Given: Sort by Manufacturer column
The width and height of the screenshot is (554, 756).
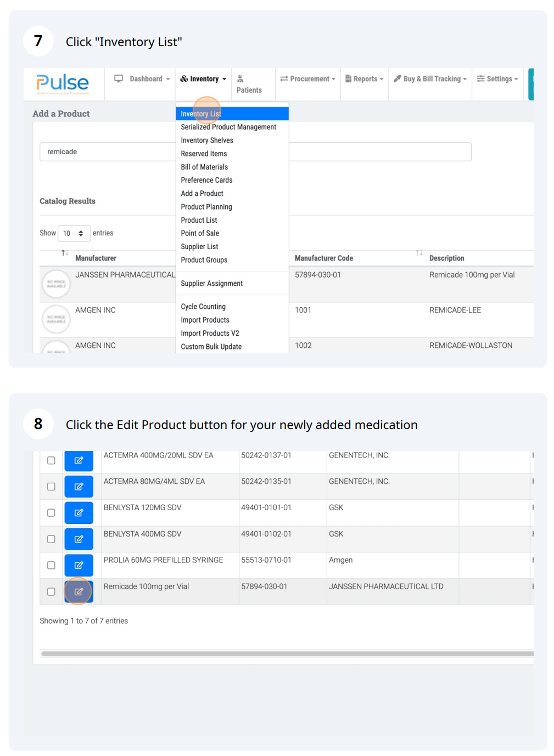Looking at the screenshot, I should (96, 258).
